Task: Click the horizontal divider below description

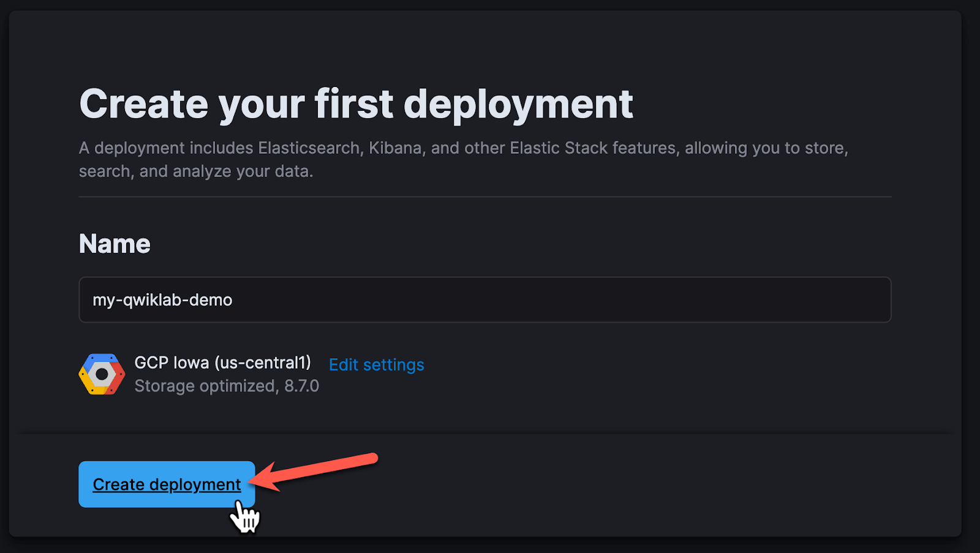Action: click(x=484, y=197)
